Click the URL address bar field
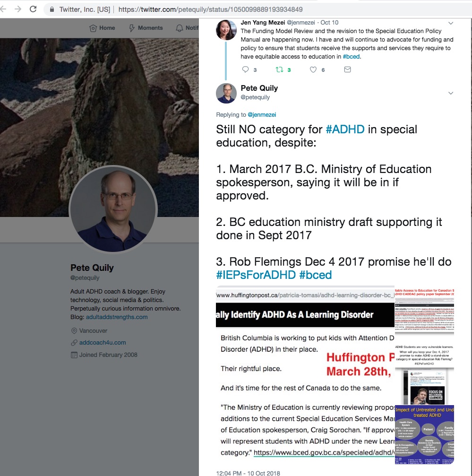The width and height of the screenshot is (472, 476). tap(258, 9)
